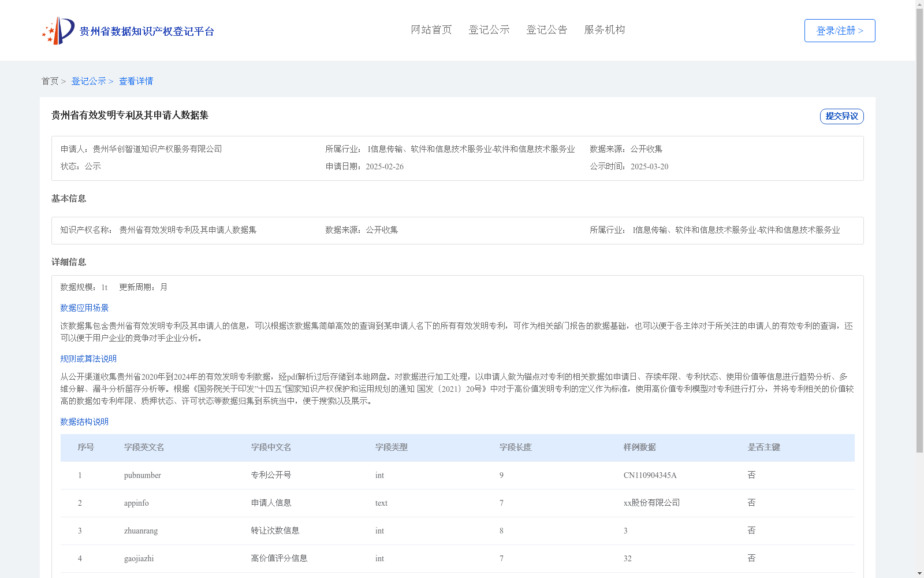Click the 提交异议 button

(x=841, y=116)
